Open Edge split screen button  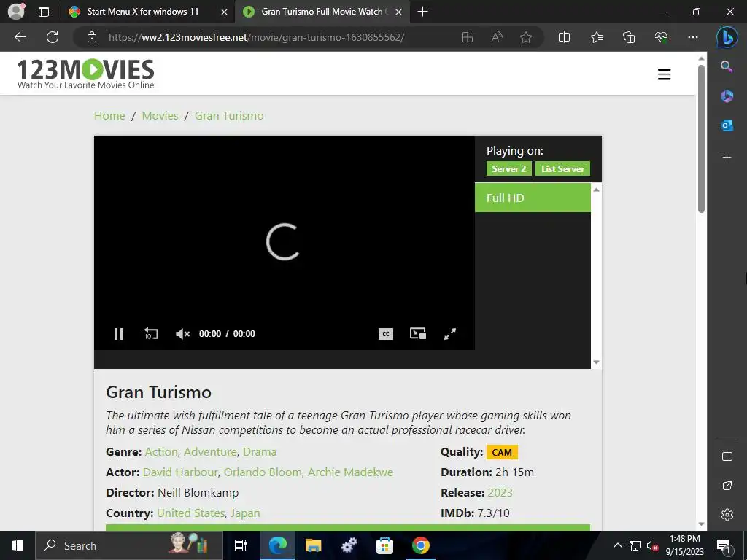[564, 37]
